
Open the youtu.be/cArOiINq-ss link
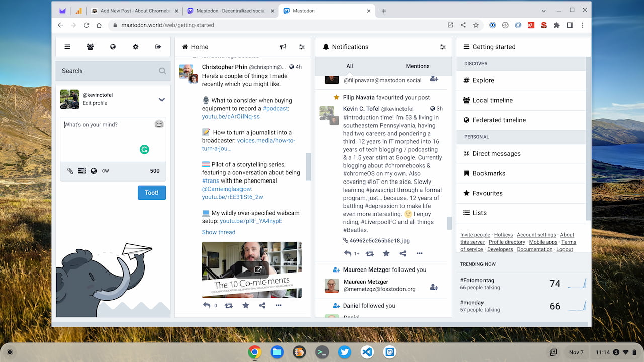(231, 116)
